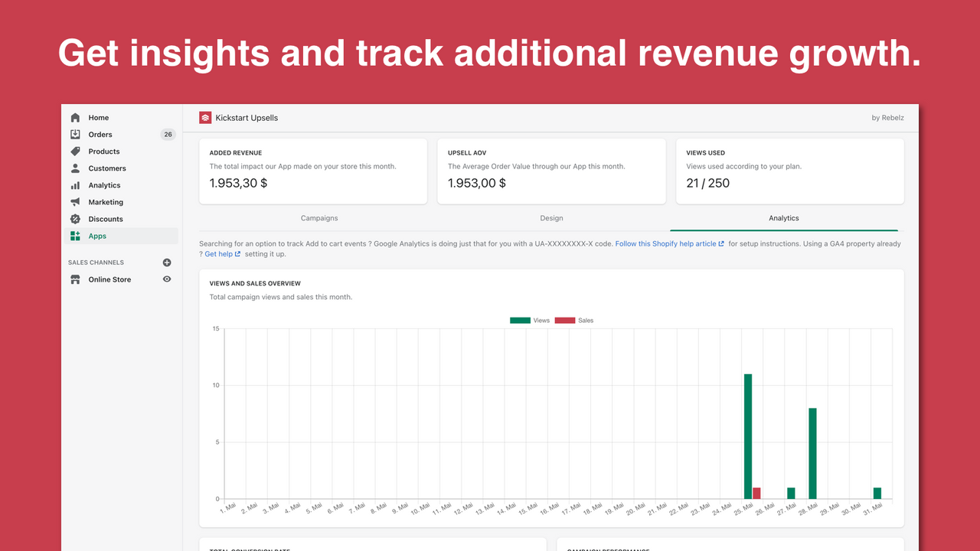Image resolution: width=980 pixels, height=551 pixels.
Task: Select the Analytics bar-chart icon in sidebar
Action: pos(74,184)
